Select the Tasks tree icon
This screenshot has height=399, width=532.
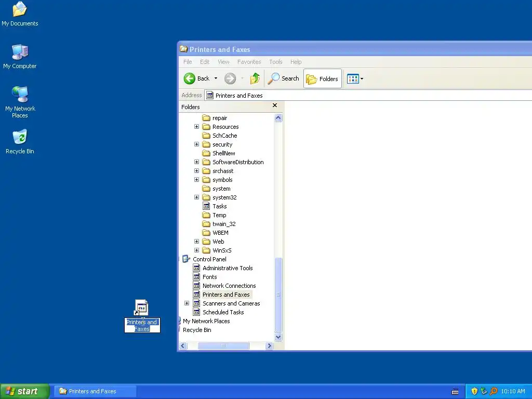point(206,206)
